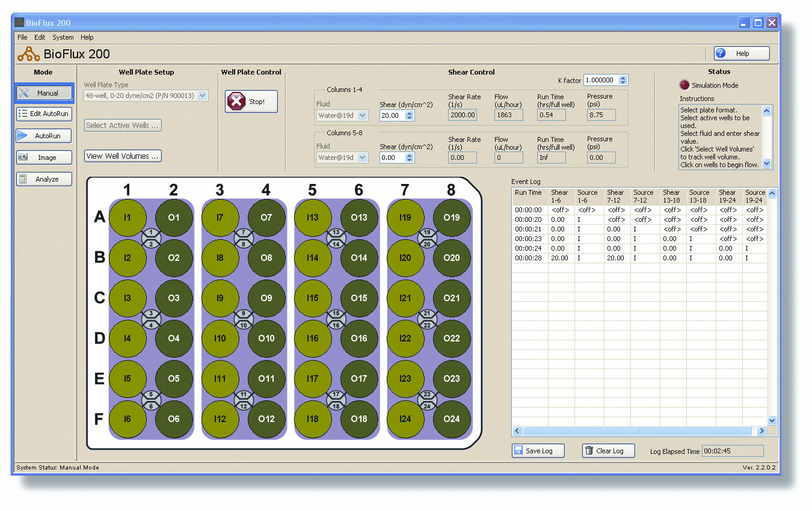
Task: Click Instructions box scrollbar up arrow
Action: point(767,111)
